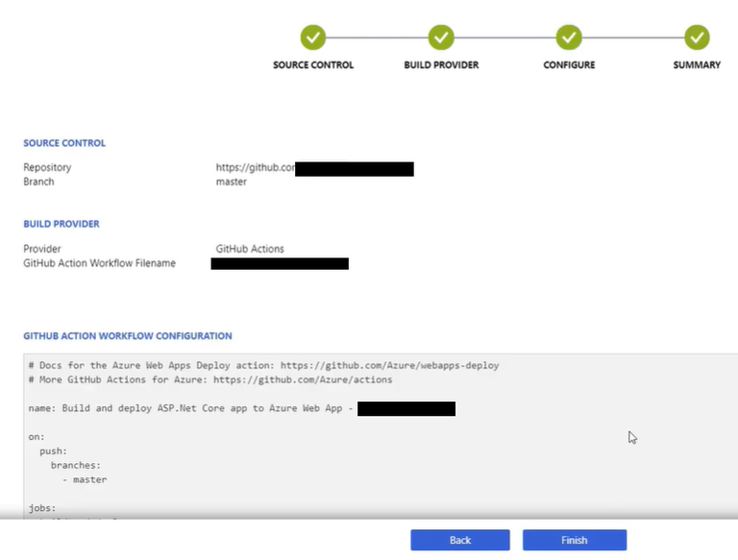
Task: Click the GITHUB ACTION WORKFLOW CONFIGURATION heading
Action: coord(128,336)
